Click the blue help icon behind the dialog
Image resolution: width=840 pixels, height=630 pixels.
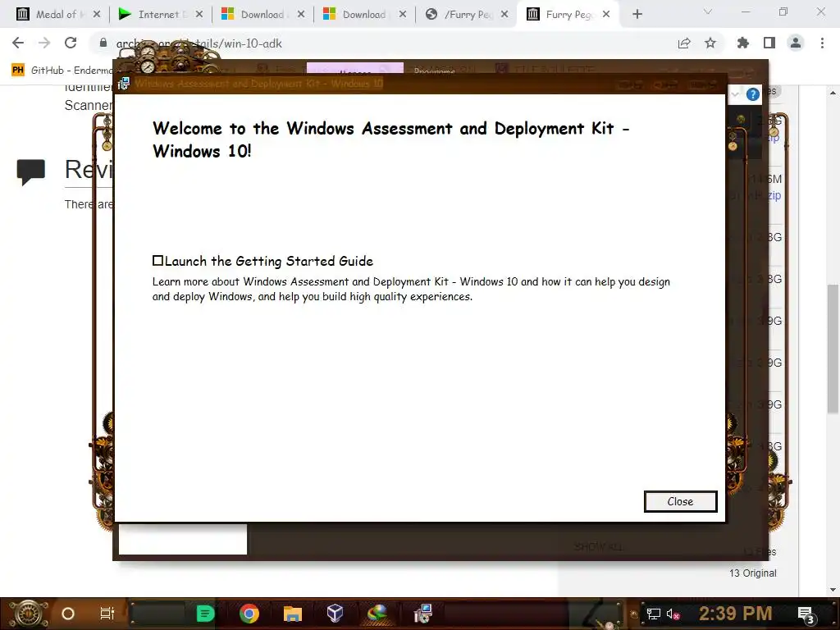753,94
